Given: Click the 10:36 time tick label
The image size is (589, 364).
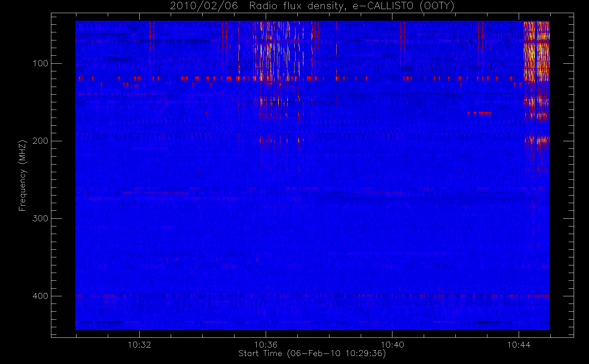Looking at the screenshot, I should click(266, 345).
